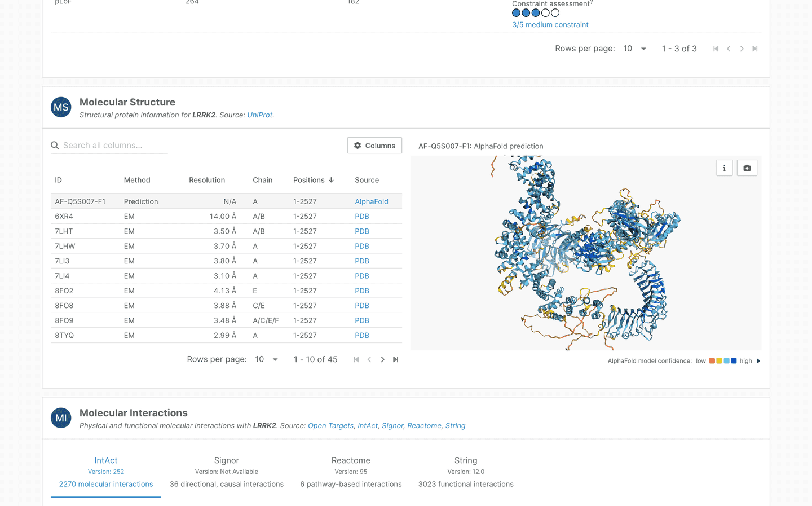Click the MS Molecular Structure badge

tap(61, 107)
